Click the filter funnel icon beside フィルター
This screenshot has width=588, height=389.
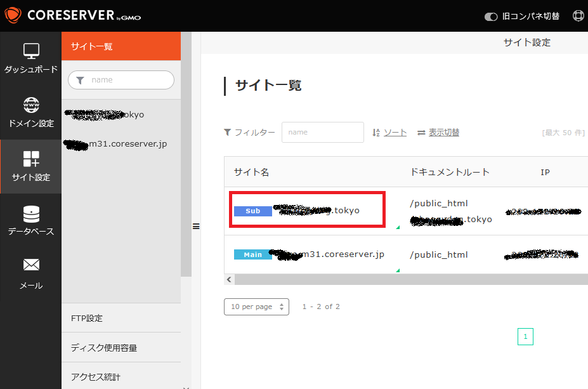coord(228,132)
